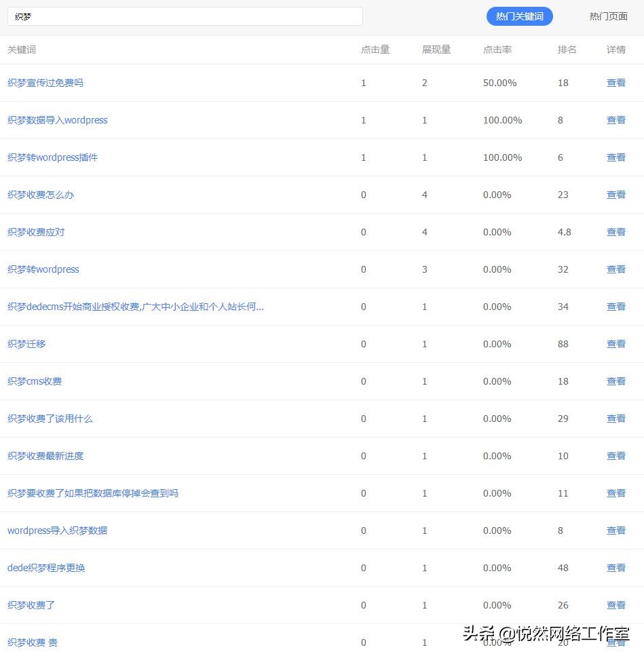Open the exact keyword 织梦收费了

pos(31,605)
